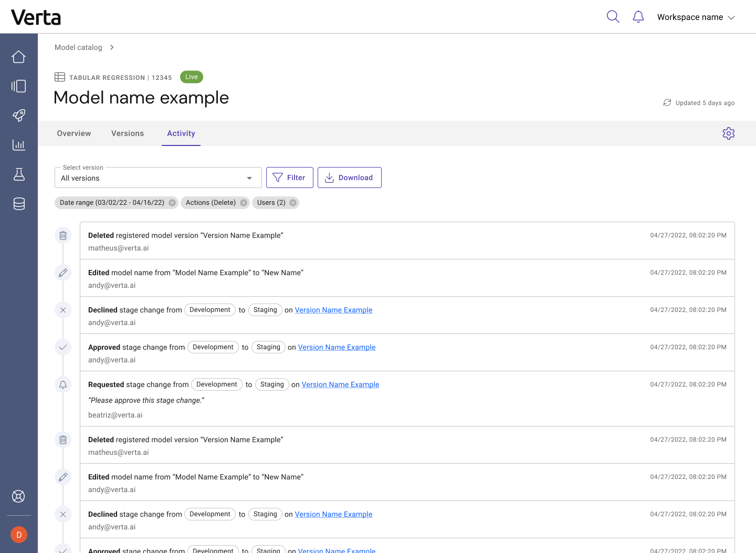This screenshot has height=553, width=756.
Task: Click the Download button
Action: point(350,178)
